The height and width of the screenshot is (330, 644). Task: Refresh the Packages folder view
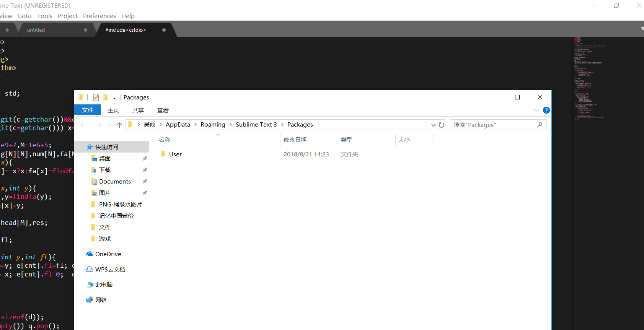tap(442, 125)
